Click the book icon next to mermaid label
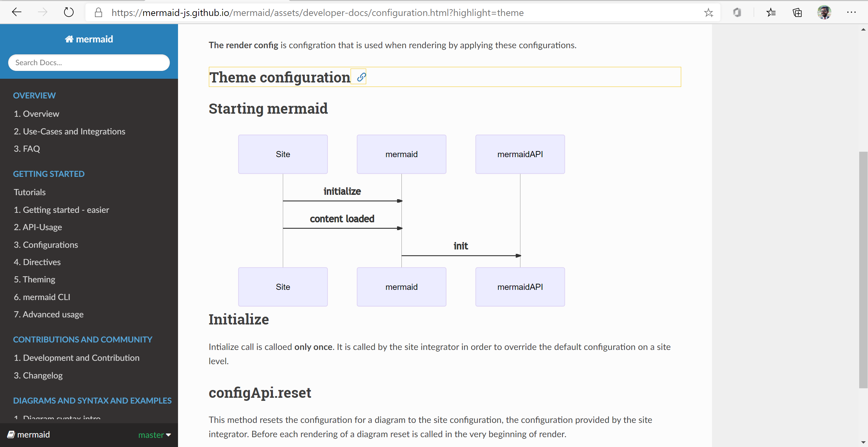868x447 pixels. pyautogui.click(x=11, y=434)
